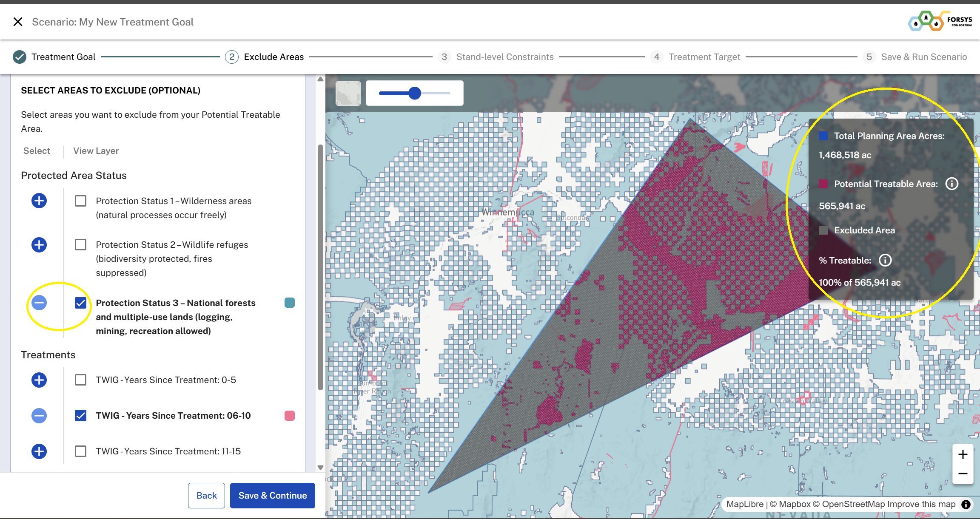Zoom out on the map

click(x=963, y=474)
